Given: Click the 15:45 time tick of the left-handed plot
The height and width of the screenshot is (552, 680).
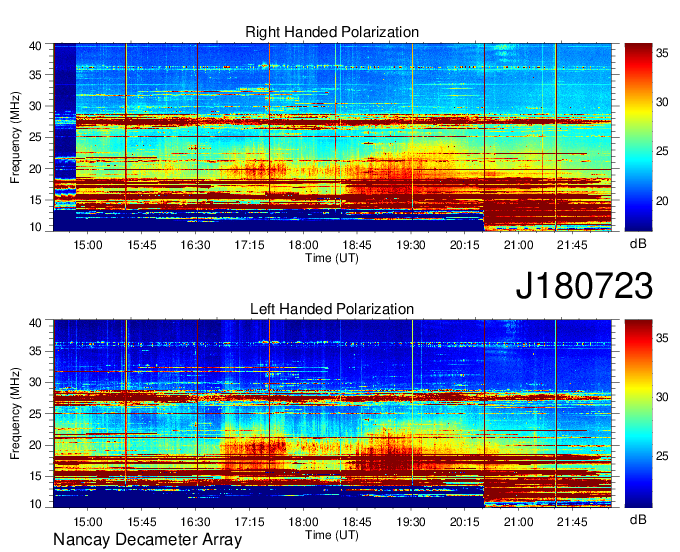Looking at the screenshot, I should (141, 521).
